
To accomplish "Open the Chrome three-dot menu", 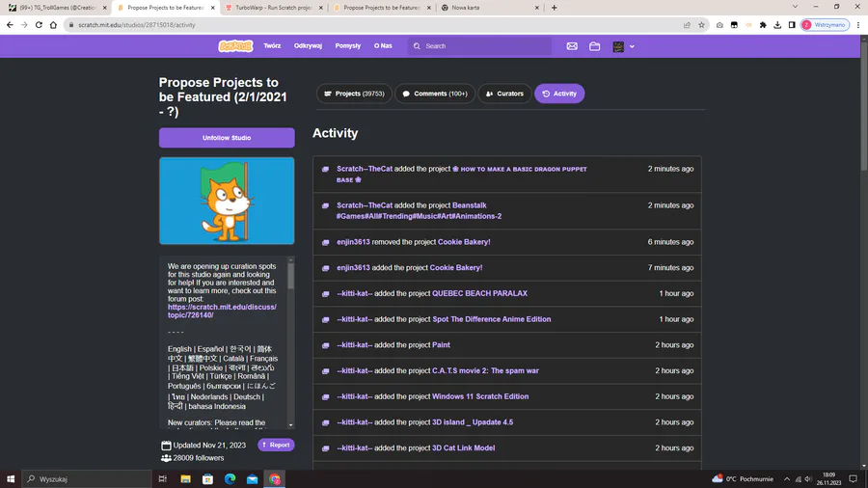I will pos(858,25).
